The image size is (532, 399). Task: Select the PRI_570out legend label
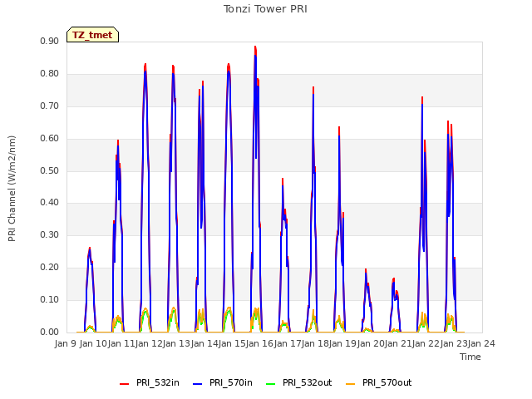point(387,382)
